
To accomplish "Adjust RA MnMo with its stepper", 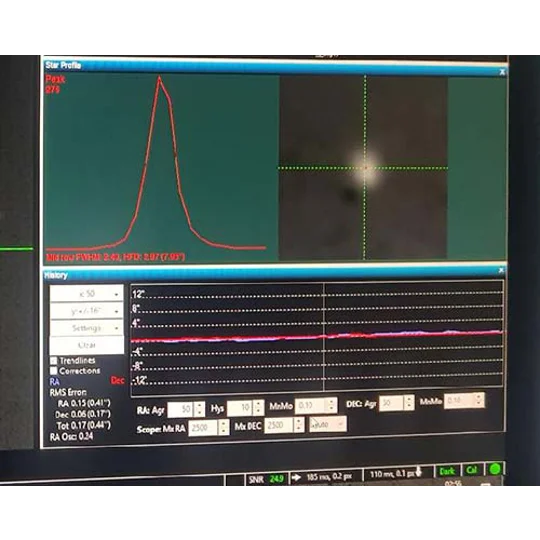I will [x=331, y=405].
